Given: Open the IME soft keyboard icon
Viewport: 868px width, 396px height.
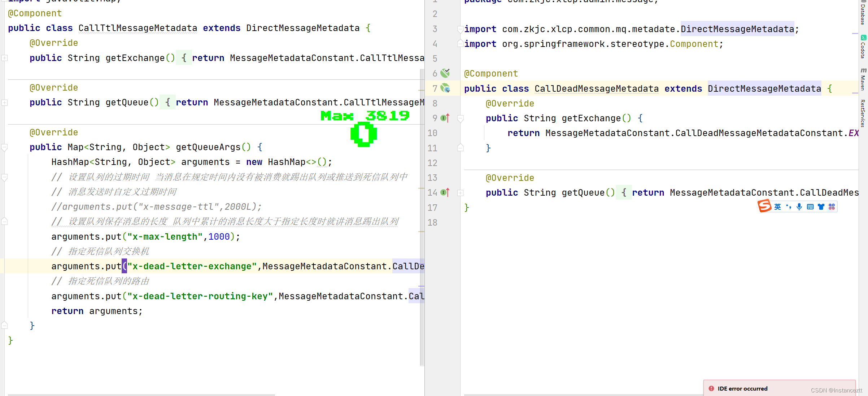Looking at the screenshot, I should point(810,206).
